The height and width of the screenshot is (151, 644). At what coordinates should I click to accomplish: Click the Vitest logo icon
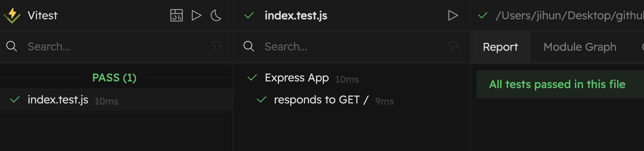click(x=12, y=15)
